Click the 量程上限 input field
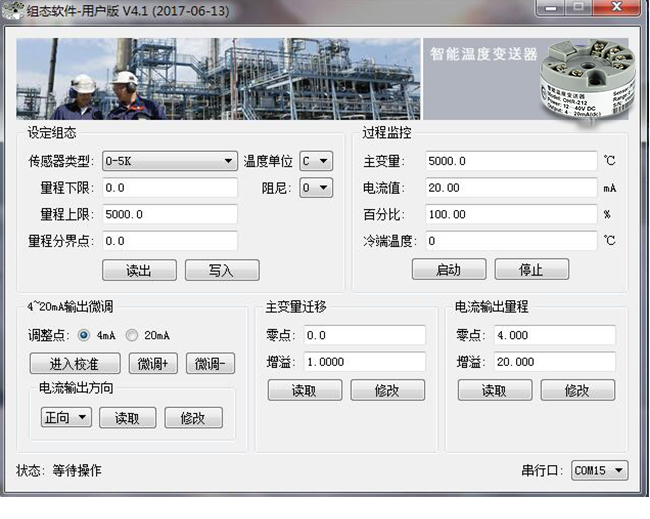This screenshot has width=650, height=519. tap(169, 214)
